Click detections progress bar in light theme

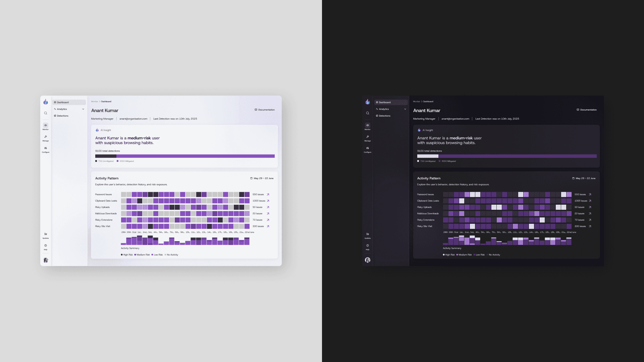coord(185,156)
